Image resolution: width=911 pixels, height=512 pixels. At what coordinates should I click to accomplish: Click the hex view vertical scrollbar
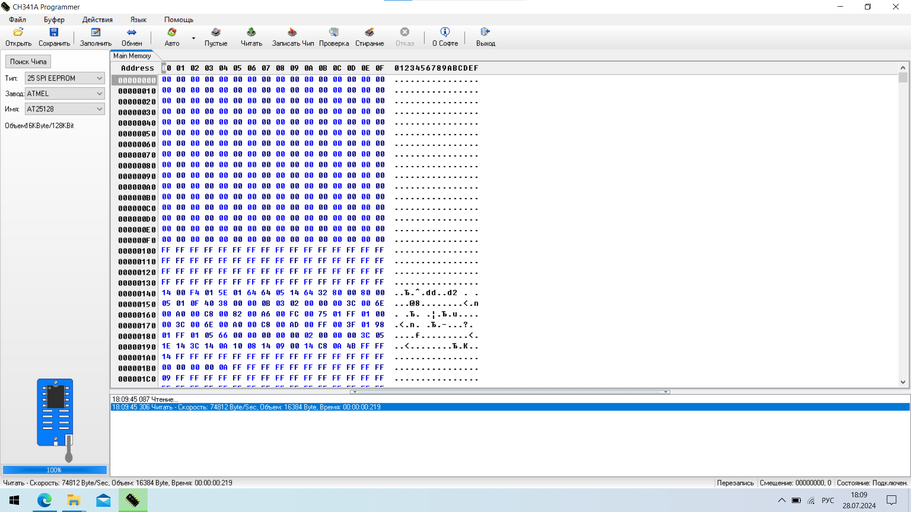click(x=903, y=225)
